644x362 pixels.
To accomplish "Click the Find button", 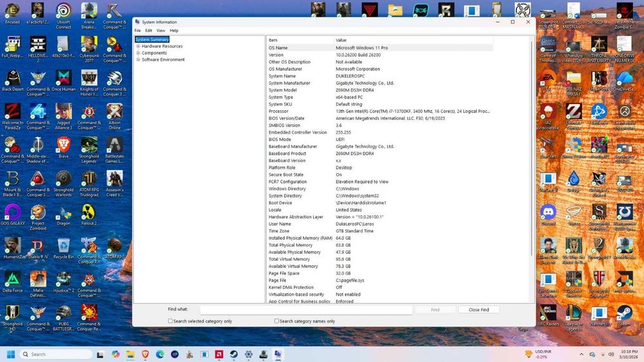I will point(435,310).
